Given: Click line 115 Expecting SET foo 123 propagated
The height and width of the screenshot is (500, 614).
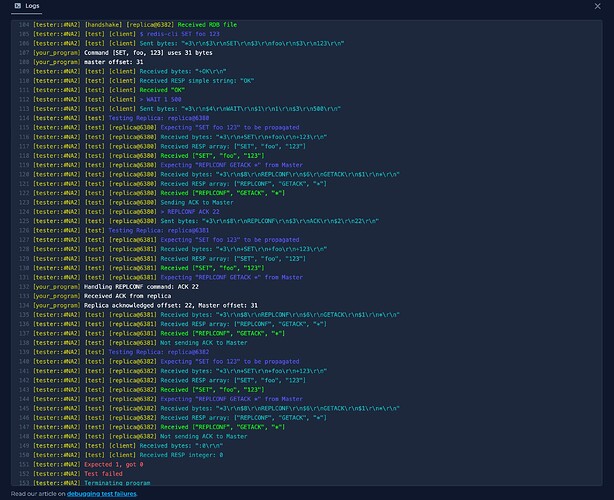Looking at the screenshot, I should tap(166, 128).
